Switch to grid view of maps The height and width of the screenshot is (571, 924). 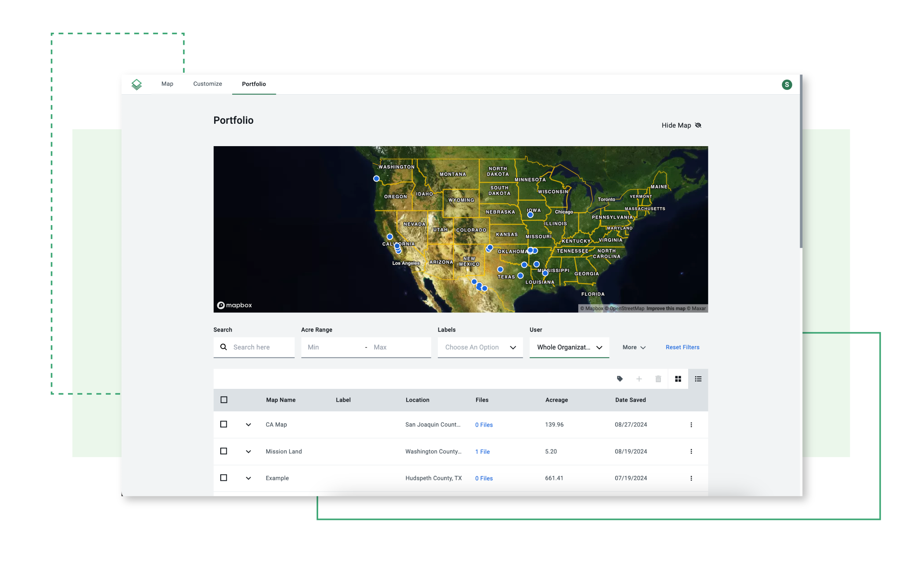point(678,379)
